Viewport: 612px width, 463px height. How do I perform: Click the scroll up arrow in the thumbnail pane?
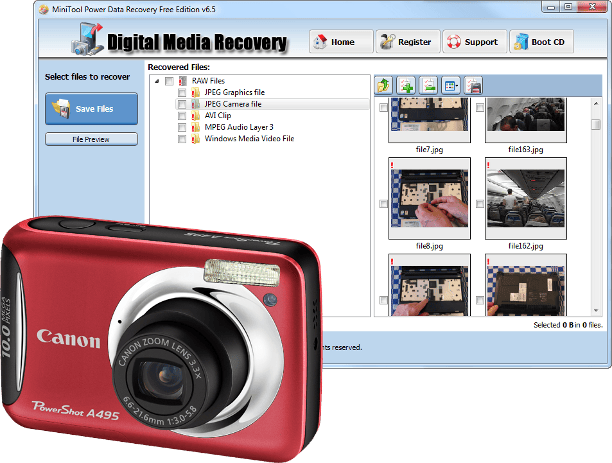click(596, 104)
